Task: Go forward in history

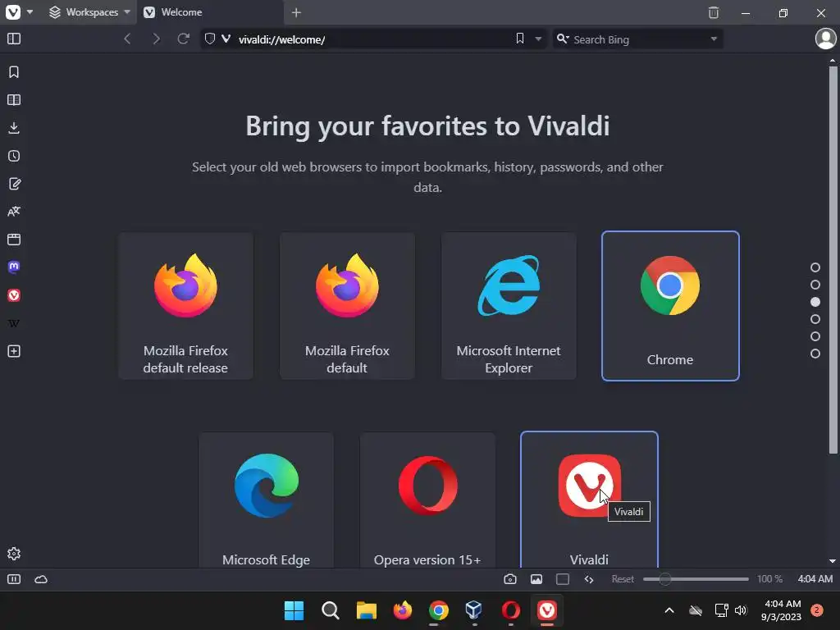Action: coord(156,39)
